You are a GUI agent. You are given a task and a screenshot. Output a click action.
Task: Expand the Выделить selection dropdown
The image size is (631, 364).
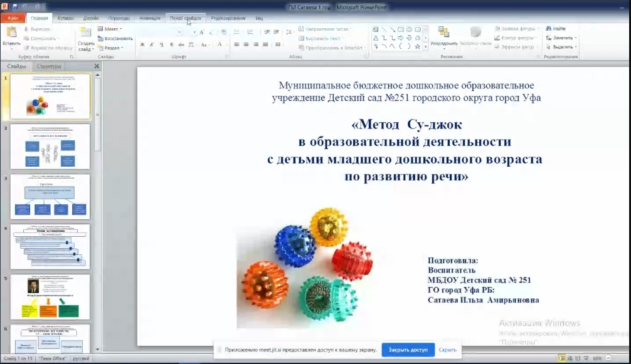pyautogui.click(x=561, y=47)
